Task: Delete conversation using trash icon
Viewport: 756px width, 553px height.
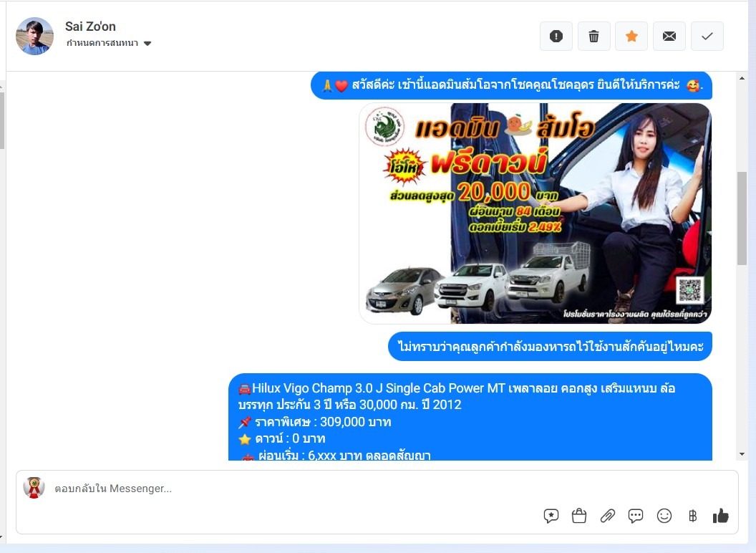Action: coord(594,37)
